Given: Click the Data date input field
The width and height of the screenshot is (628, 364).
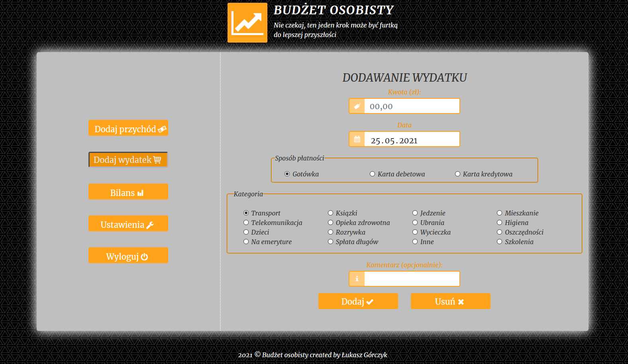Looking at the screenshot, I should pyautogui.click(x=412, y=139).
